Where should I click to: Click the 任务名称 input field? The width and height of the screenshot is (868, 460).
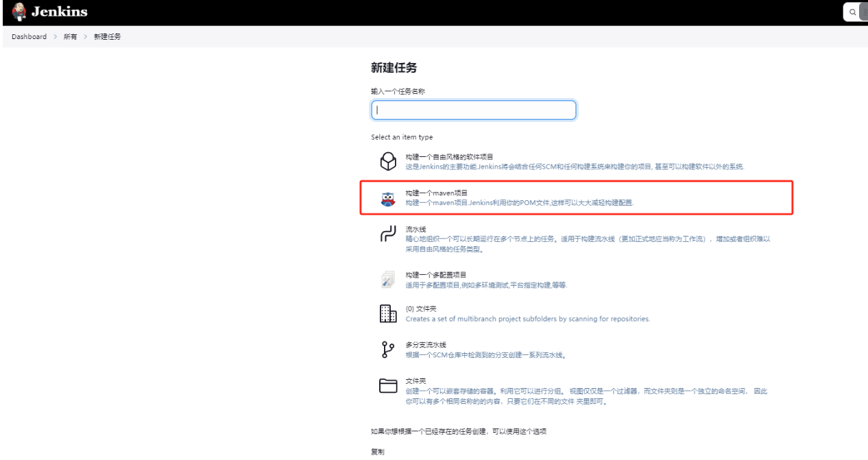(473, 110)
